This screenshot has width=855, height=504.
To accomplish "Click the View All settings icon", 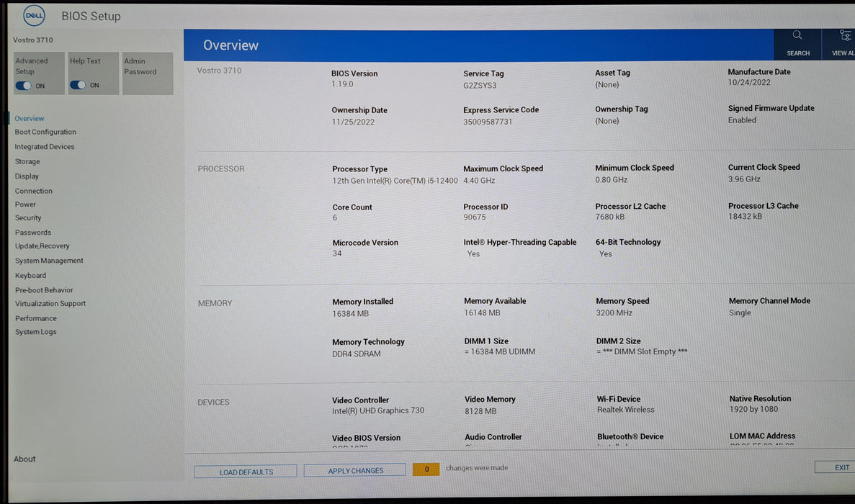I will (x=845, y=35).
